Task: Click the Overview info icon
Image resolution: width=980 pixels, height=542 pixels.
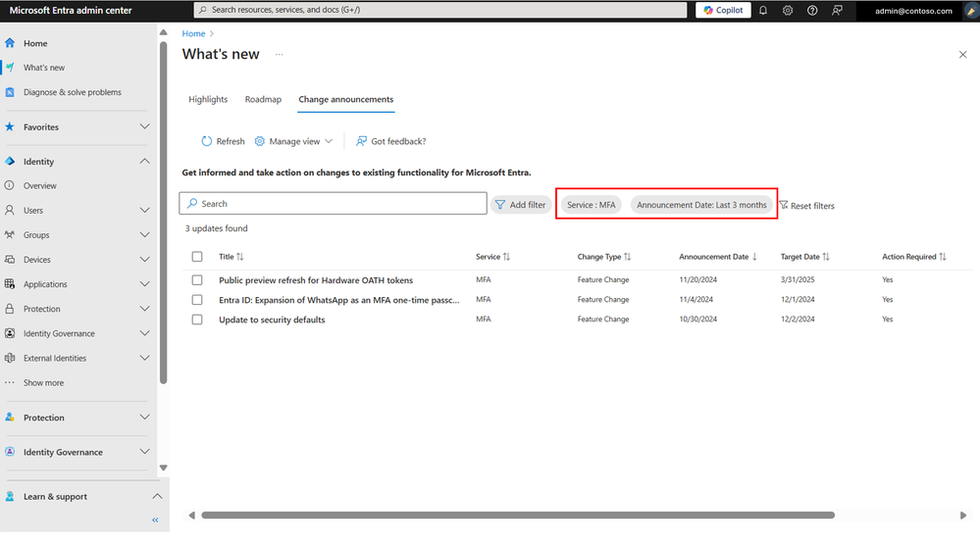Action: coord(10,185)
